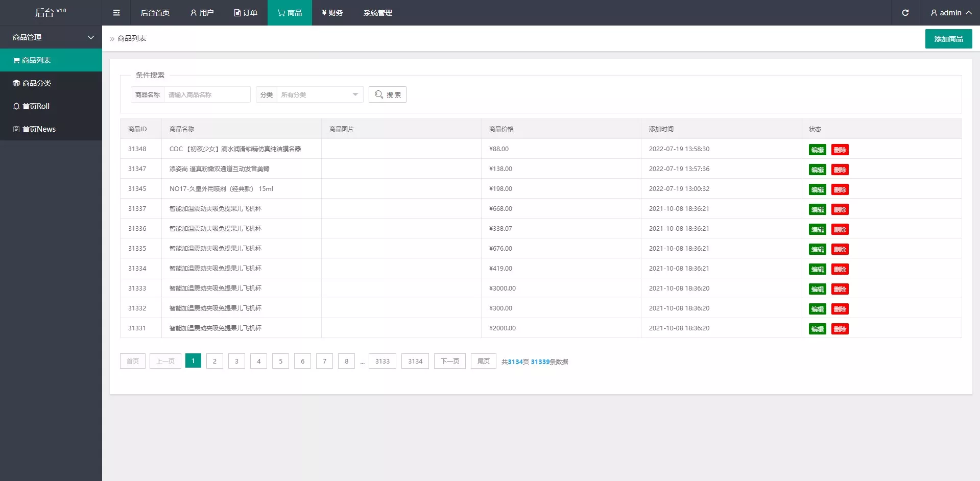Go to page 3 in pagination
980x481 pixels.
tap(236, 361)
